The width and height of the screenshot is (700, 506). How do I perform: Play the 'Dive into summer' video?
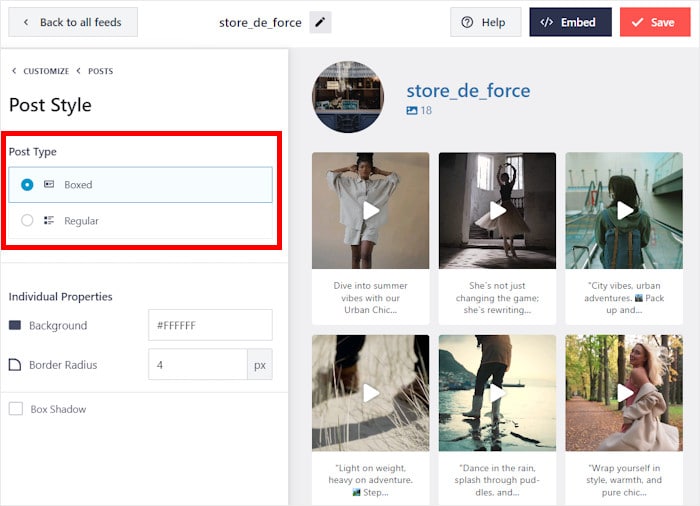point(371,210)
